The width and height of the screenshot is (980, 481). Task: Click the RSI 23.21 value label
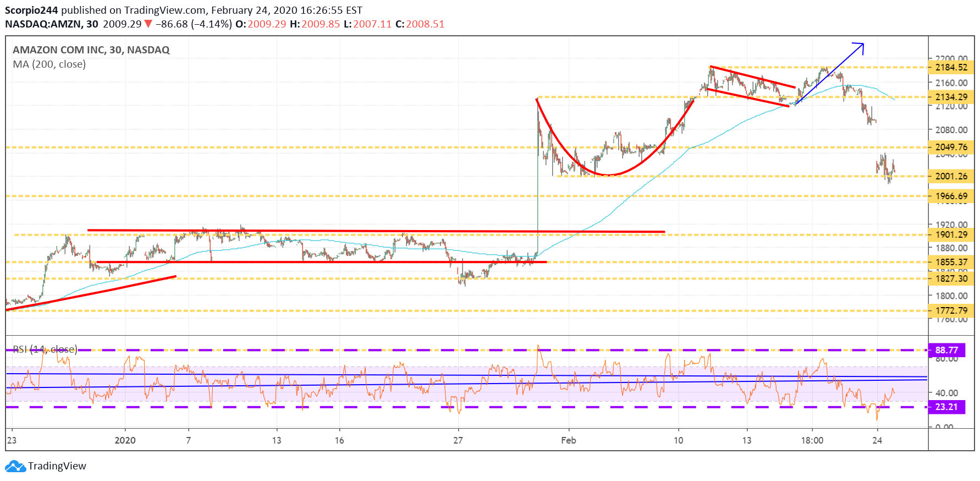tap(946, 407)
